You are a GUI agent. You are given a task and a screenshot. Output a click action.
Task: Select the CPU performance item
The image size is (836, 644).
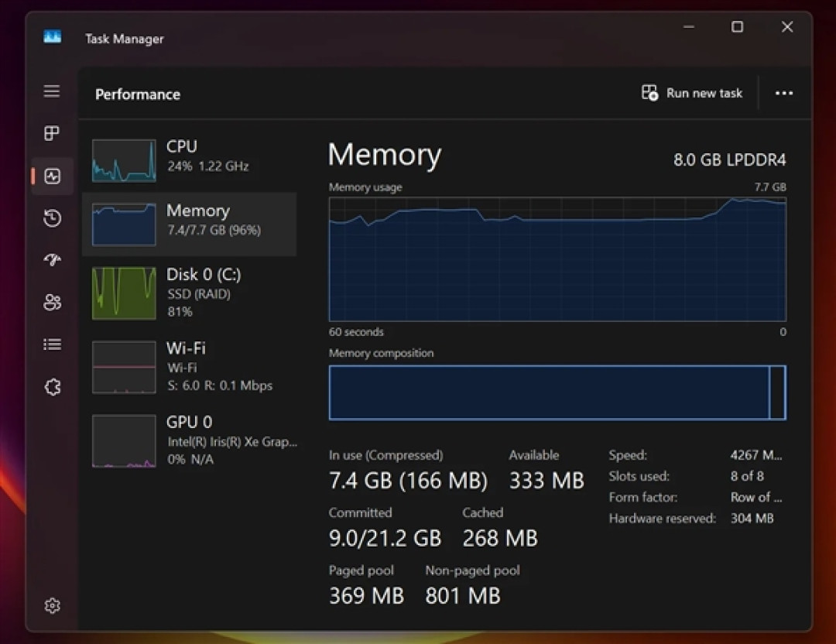tap(190, 160)
